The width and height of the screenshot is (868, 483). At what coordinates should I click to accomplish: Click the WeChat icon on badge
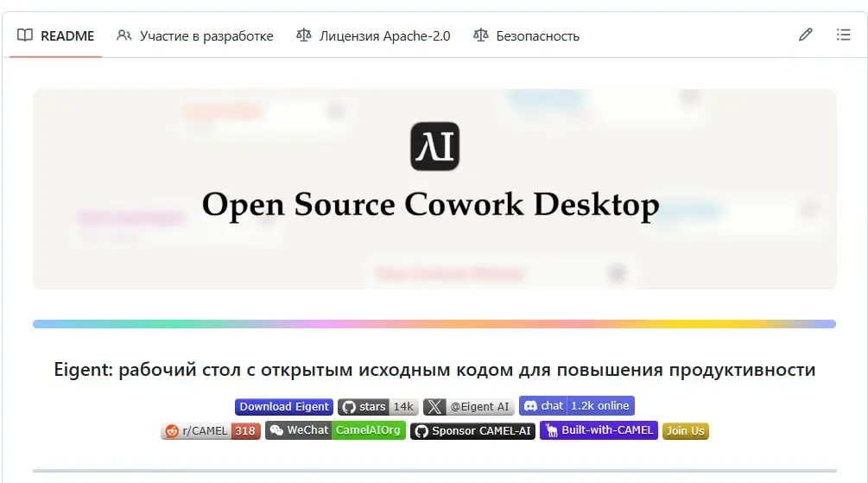pyautogui.click(x=276, y=430)
